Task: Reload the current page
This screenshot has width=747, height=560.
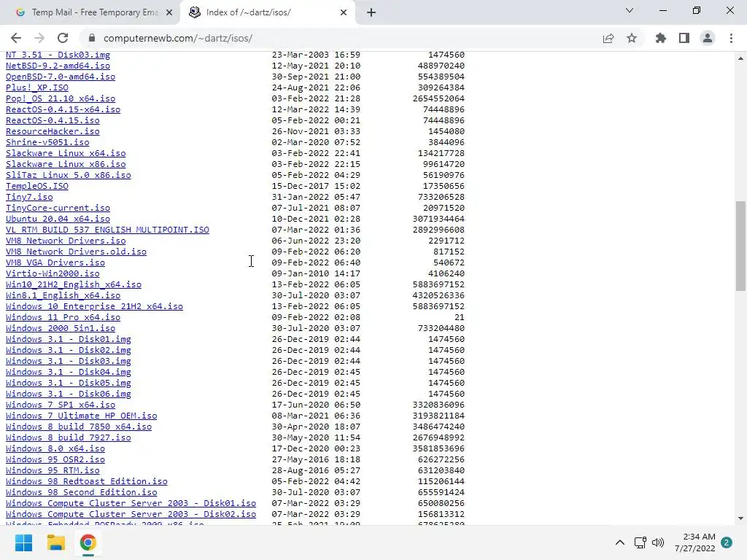Action: [63, 38]
